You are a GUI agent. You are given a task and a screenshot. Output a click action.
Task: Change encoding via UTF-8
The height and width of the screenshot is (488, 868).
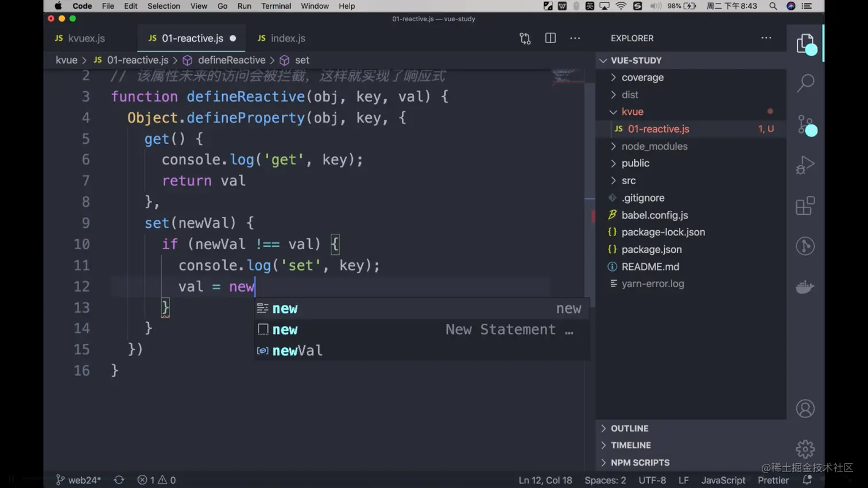click(x=652, y=480)
